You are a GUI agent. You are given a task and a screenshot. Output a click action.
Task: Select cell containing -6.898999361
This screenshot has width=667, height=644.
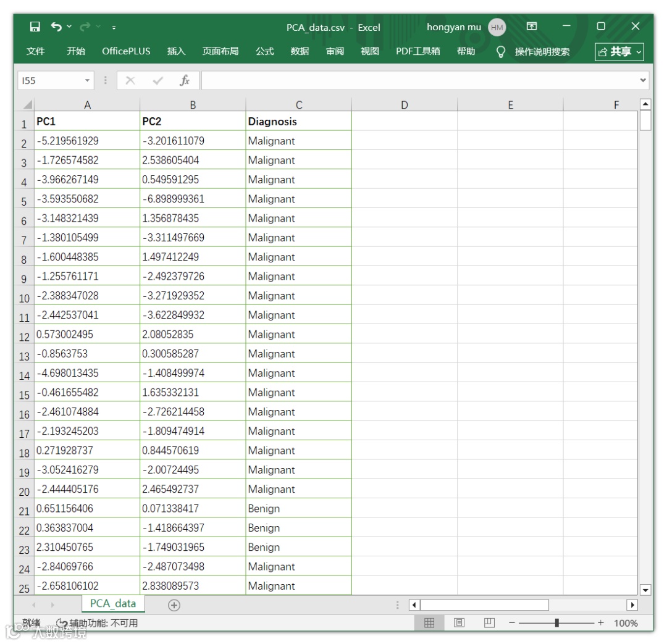(x=193, y=199)
